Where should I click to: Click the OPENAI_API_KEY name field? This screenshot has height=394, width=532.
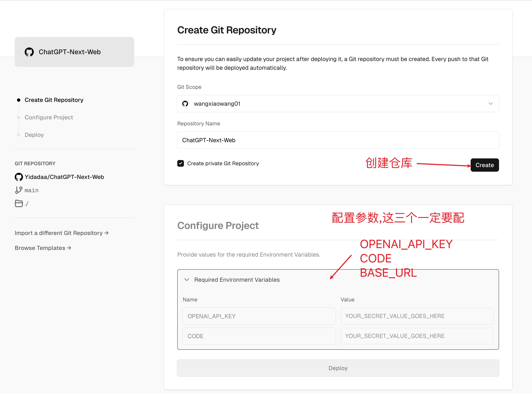[x=259, y=316]
